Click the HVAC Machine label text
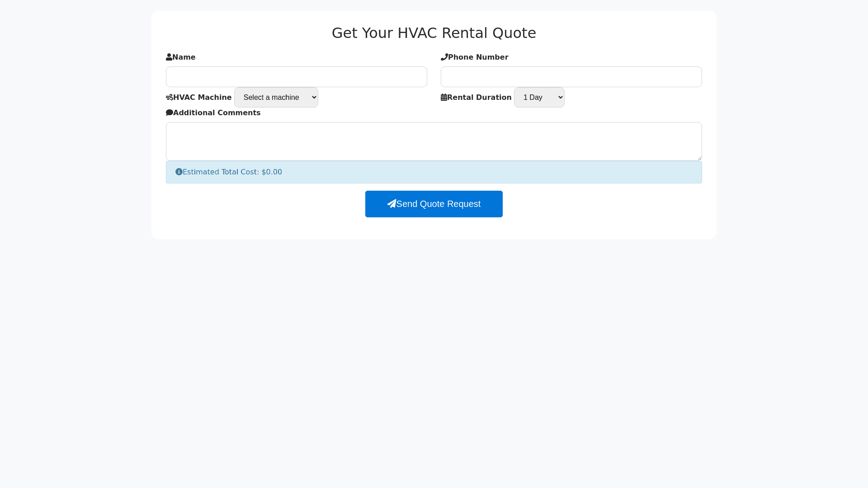 point(202,98)
